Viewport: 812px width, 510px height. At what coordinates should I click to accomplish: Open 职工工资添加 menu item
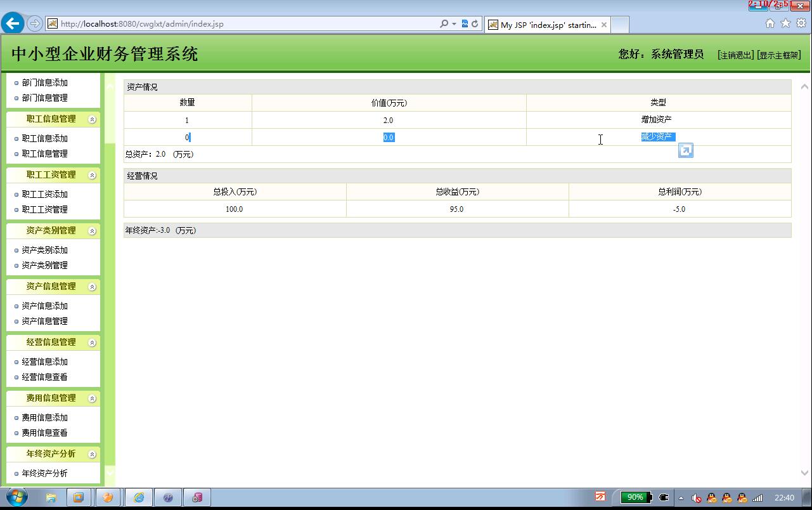(x=44, y=194)
